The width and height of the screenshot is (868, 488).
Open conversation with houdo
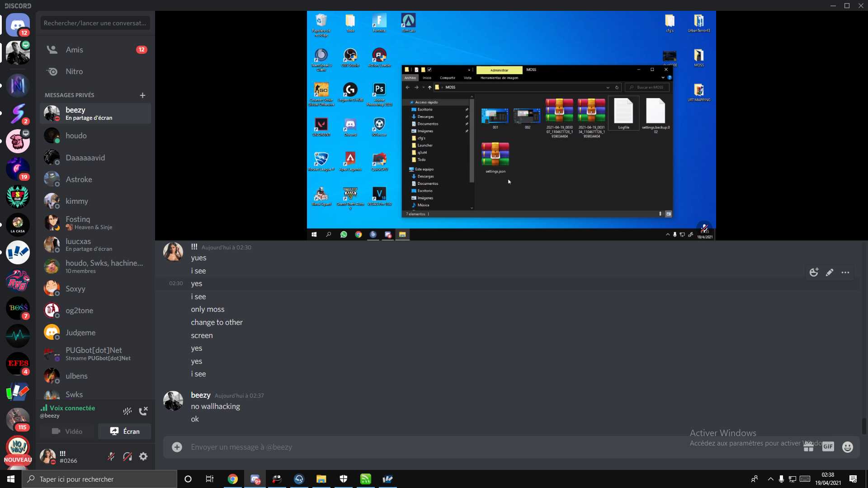coord(76,136)
